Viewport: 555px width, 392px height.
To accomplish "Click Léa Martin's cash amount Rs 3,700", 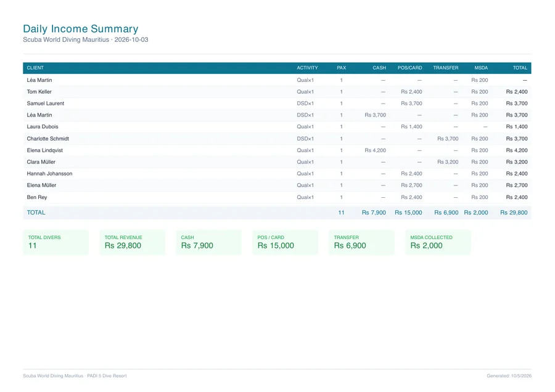I will pyautogui.click(x=375, y=115).
